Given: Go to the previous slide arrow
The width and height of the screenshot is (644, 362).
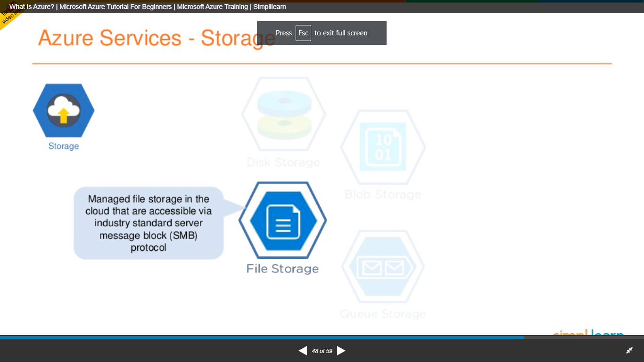Looking at the screenshot, I should (x=303, y=351).
